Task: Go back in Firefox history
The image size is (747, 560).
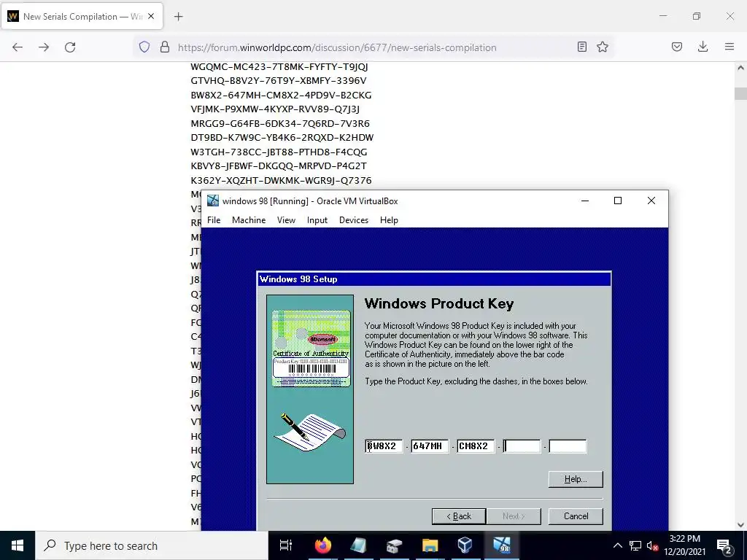Action: [18, 47]
